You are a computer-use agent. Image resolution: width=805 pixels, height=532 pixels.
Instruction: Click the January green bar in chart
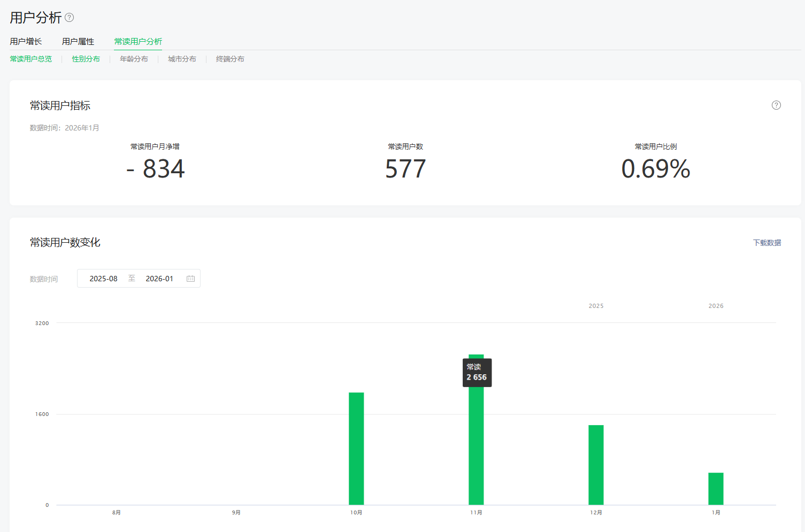(x=716, y=489)
